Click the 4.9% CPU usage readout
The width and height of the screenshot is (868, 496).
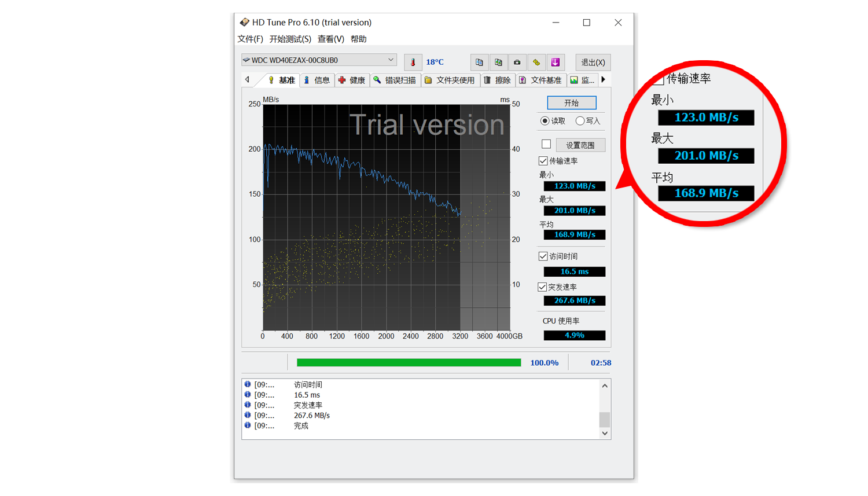[575, 335]
